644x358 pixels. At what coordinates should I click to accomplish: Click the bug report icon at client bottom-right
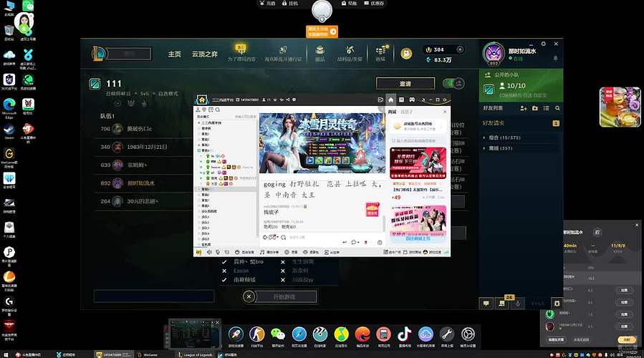tap(557, 303)
